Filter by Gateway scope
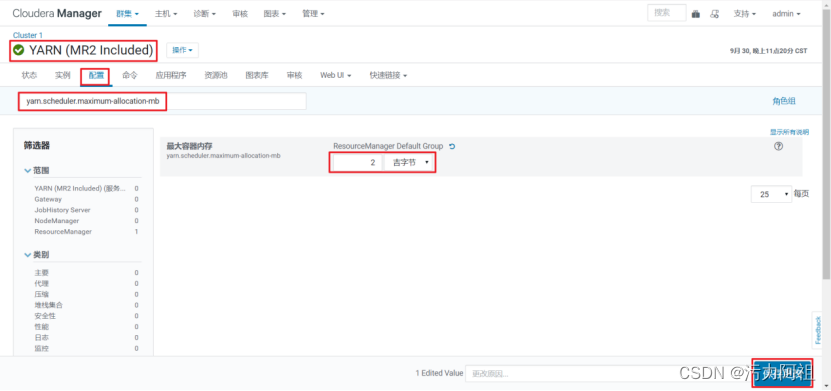This screenshot has height=391, width=831. [x=48, y=199]
